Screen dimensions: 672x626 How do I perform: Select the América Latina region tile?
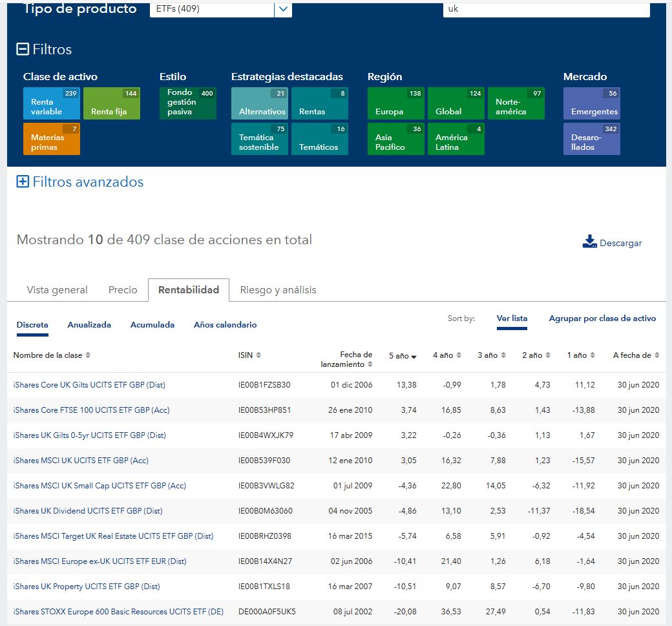point(456,139)
